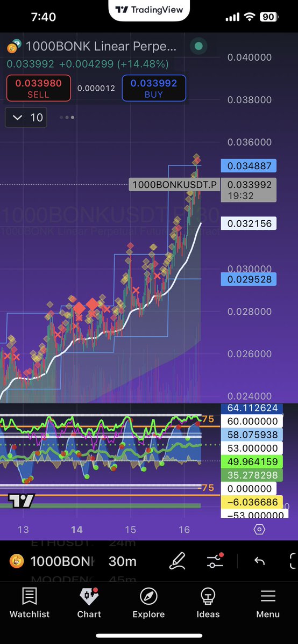Tap the blue 0.033992 BUY button
Viewport: 298px width, 644px height.
pyautogui.click(x=153, y=88)
